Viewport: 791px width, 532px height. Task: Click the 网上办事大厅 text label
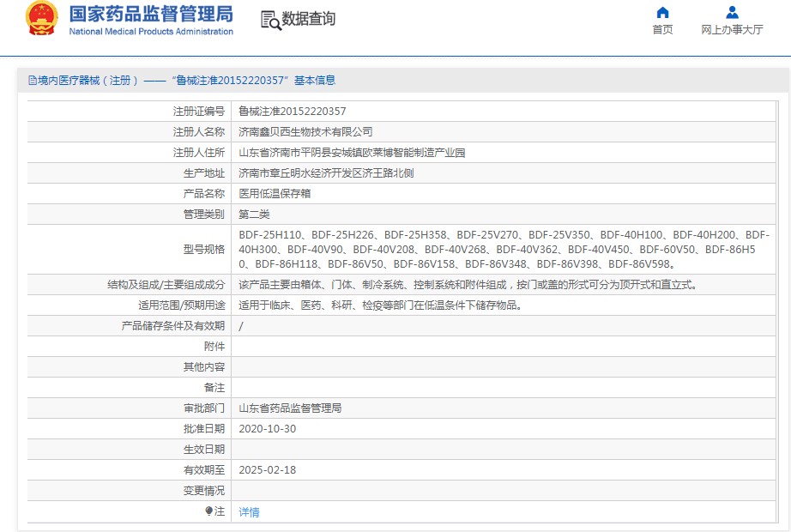[x=732, y=30]
